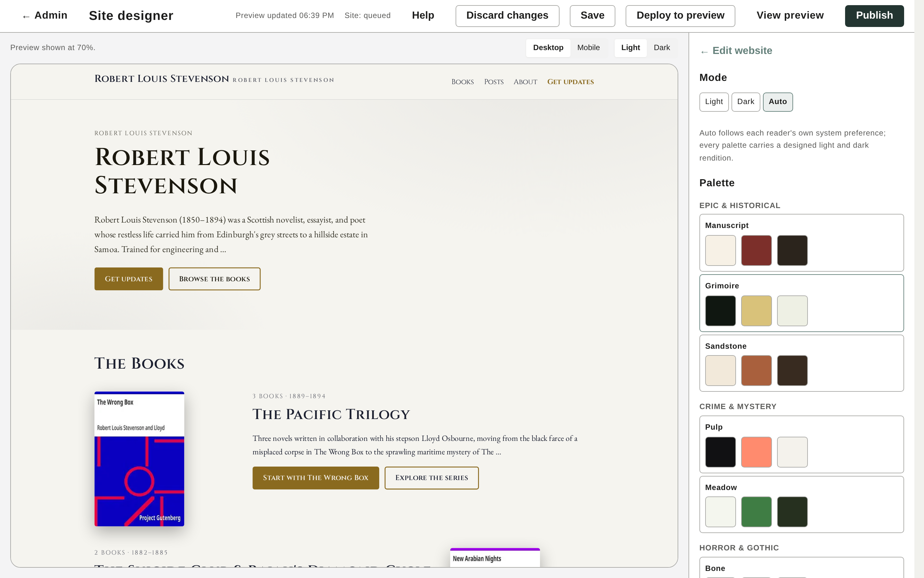Image resolution: width=924 pixels, height=578 pixels.
Task: Return to Edit website
Action: click(x=736, y=51)
